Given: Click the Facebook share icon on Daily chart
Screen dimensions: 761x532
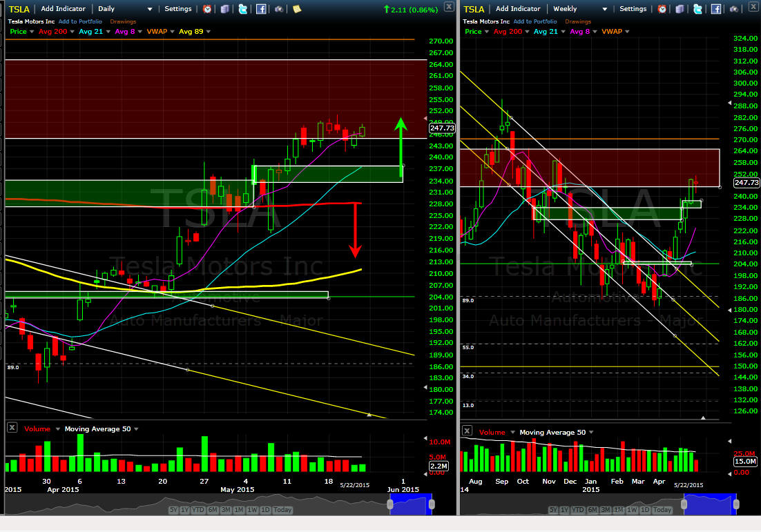Looking at the screenshot, I should pyautogui.click(x=261, y=9).
